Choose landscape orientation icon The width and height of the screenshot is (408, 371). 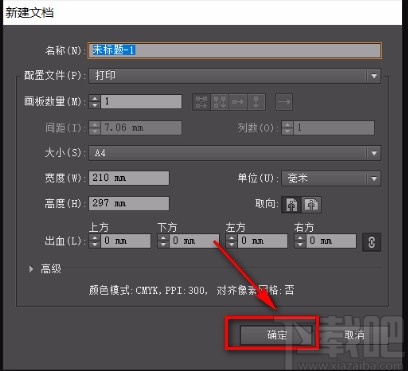tap(311, 204)
